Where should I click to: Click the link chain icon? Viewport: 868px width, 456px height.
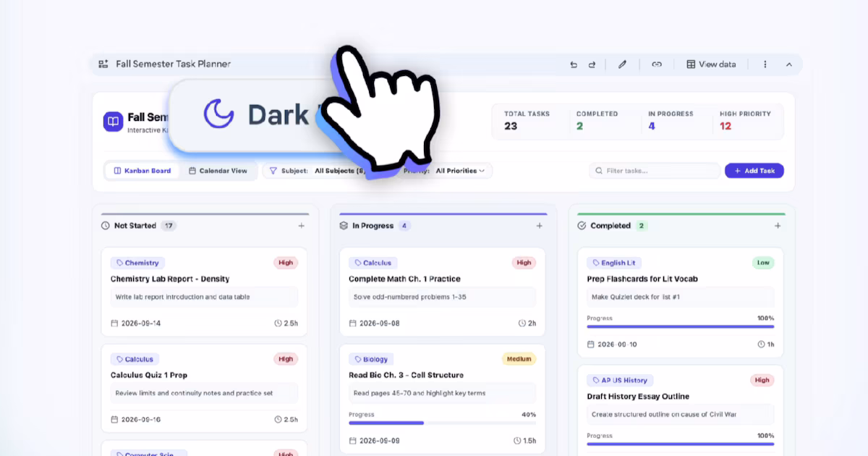[657, 64]
